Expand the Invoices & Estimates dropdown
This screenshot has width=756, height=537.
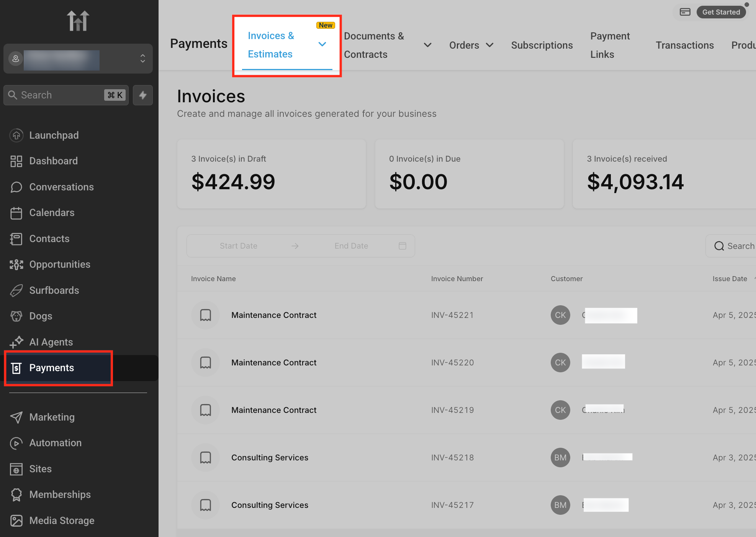pyautogui.click(x=322, y=44)
